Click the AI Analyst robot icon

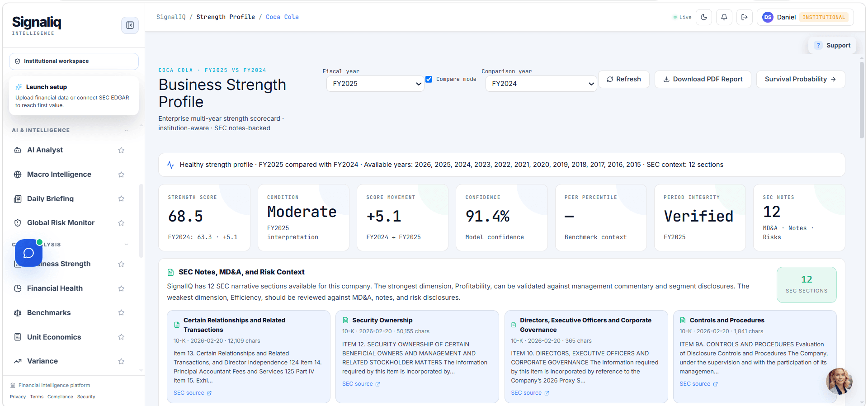click(x=18, y=150)
